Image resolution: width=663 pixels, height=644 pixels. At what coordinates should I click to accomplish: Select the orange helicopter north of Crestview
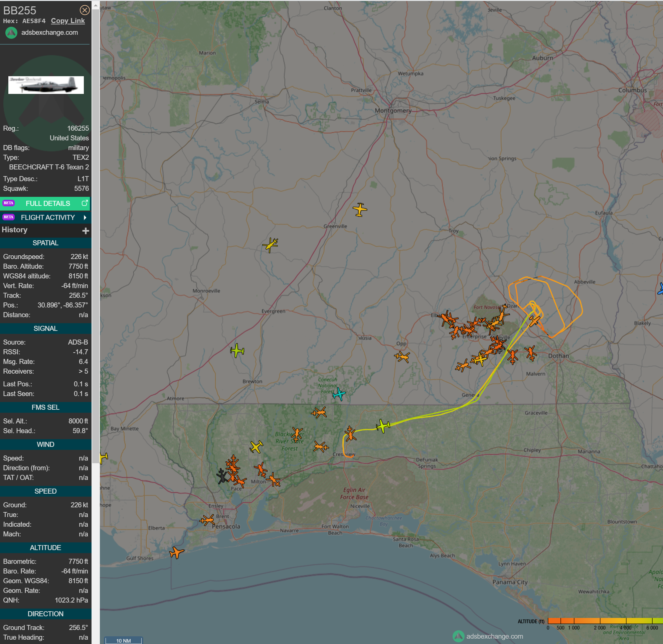pyautogui.click(x=350, y=433)
